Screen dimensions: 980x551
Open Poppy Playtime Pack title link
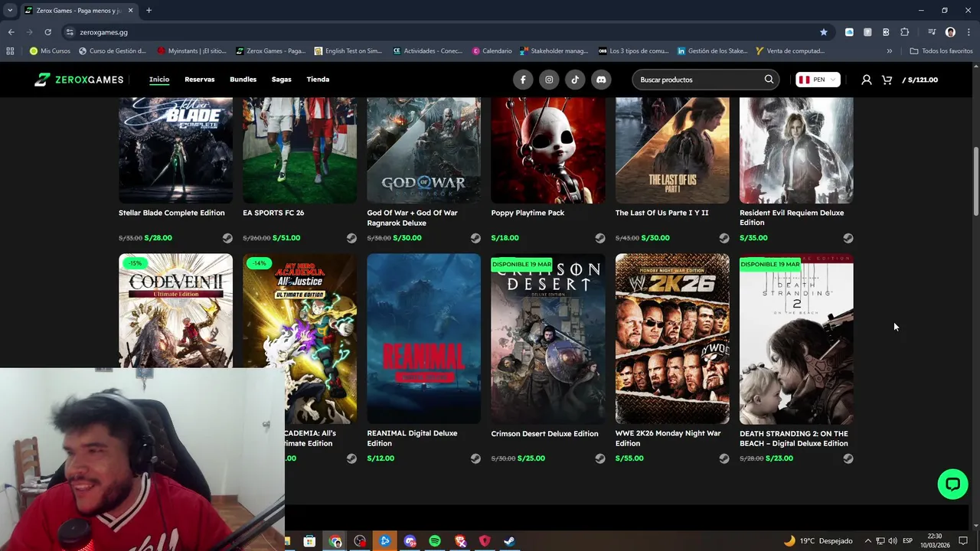coord(528,213)
